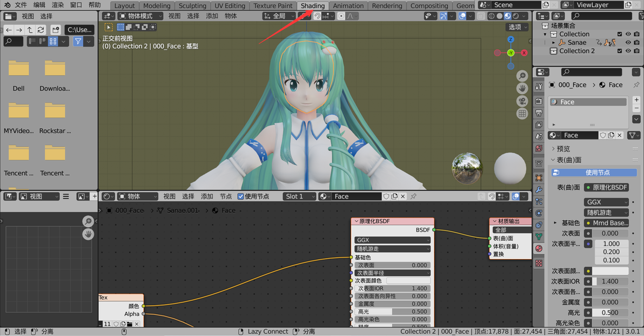Switch file browser to thumbnail display

pyautogui.click(x=53, y=41)
